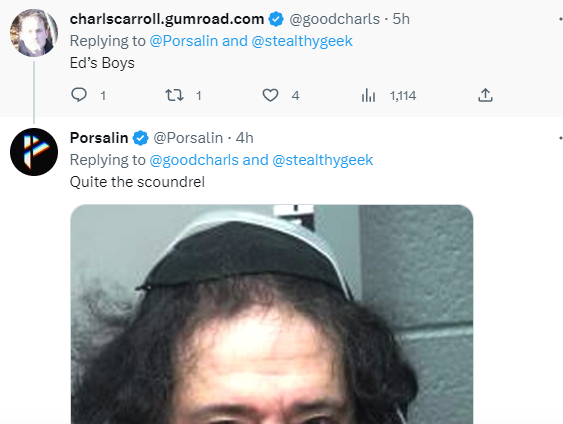Share the goodcharls tweet
Screen dimensions: 563x424
(x=485, y=95)
